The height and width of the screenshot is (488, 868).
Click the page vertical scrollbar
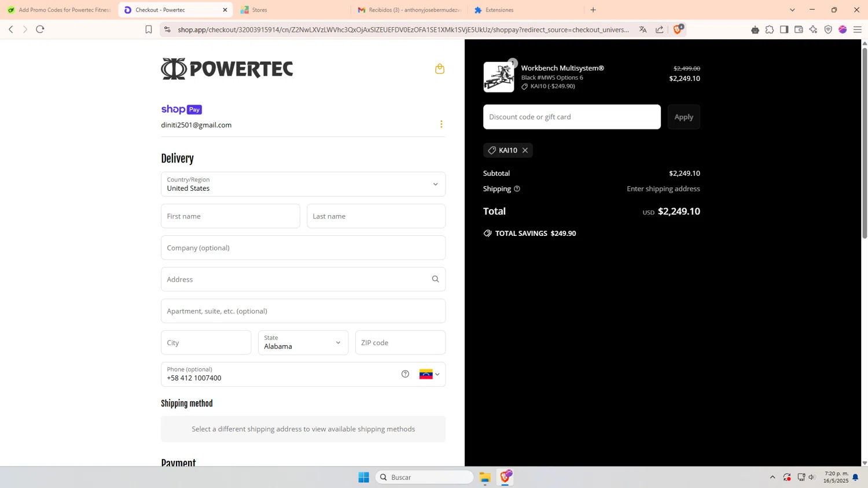coord(865,142)
